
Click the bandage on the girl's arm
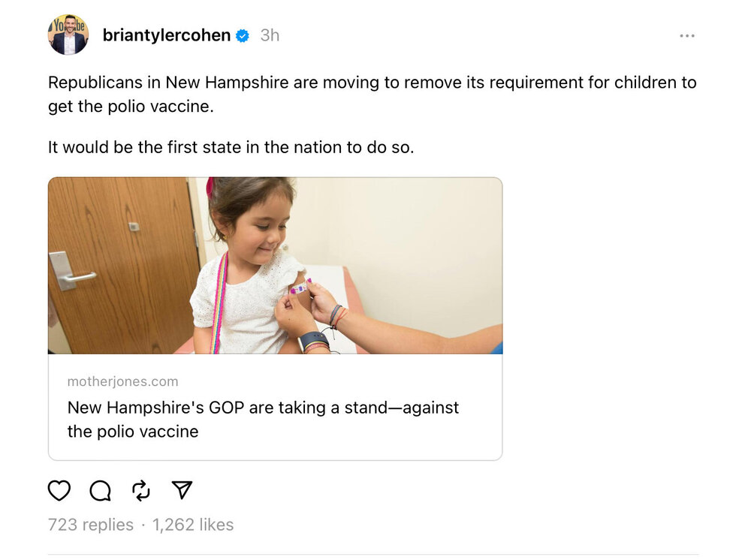click(300, 288)
